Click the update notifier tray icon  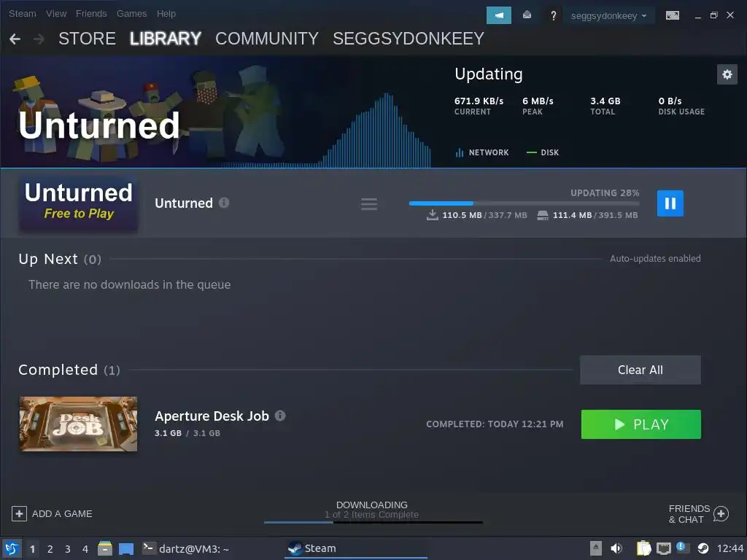(x=681, y=547)
